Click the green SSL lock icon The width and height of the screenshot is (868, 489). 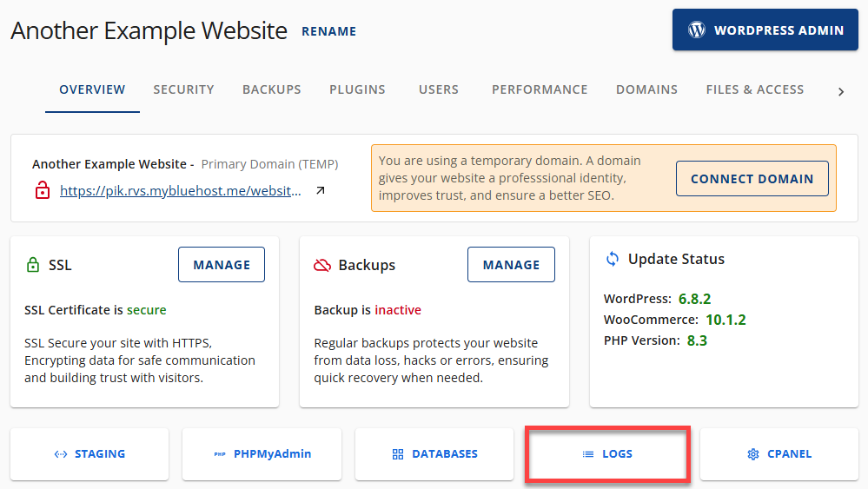[x=33, y=265]
